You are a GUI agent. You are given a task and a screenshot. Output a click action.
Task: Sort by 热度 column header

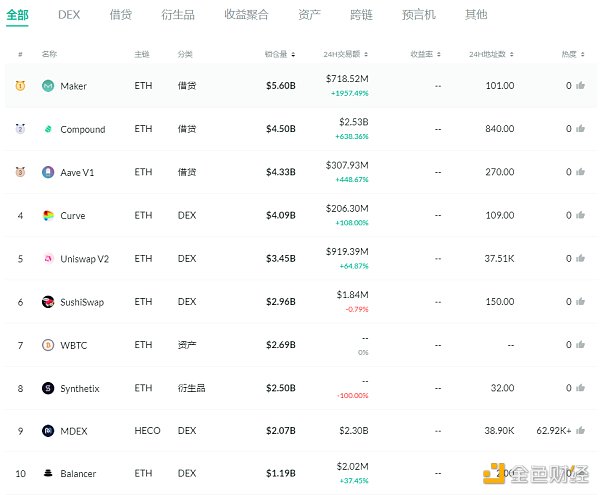[x=571, y=54]
